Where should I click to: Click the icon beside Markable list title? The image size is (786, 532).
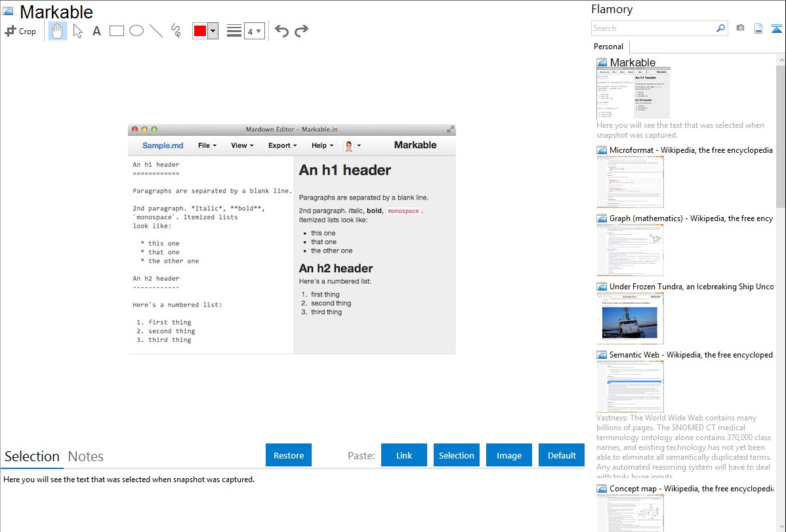(602, 63)
